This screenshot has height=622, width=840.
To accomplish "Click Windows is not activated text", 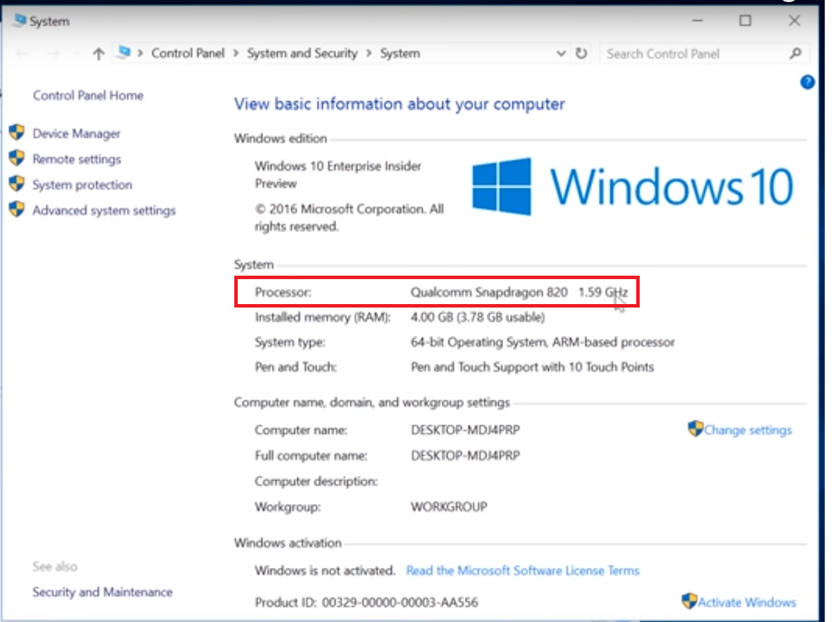I will point(325,571).
